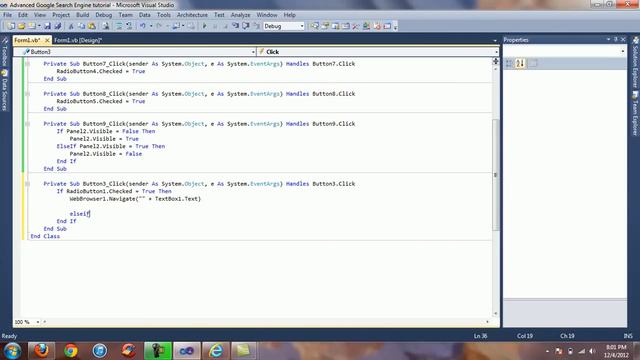
Task: Collapse the Button7_Click sub outline
Action: coord(27,64)
